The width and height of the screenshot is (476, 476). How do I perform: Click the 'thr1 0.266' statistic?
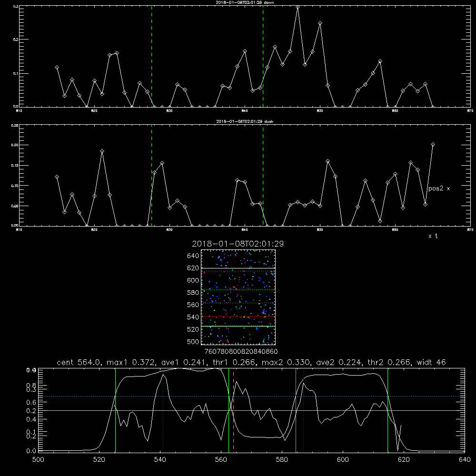pos(233,362)
